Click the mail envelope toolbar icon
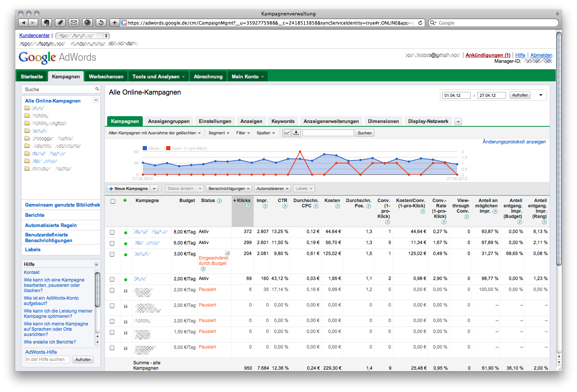Screen dimensions: 577x392 74,23
